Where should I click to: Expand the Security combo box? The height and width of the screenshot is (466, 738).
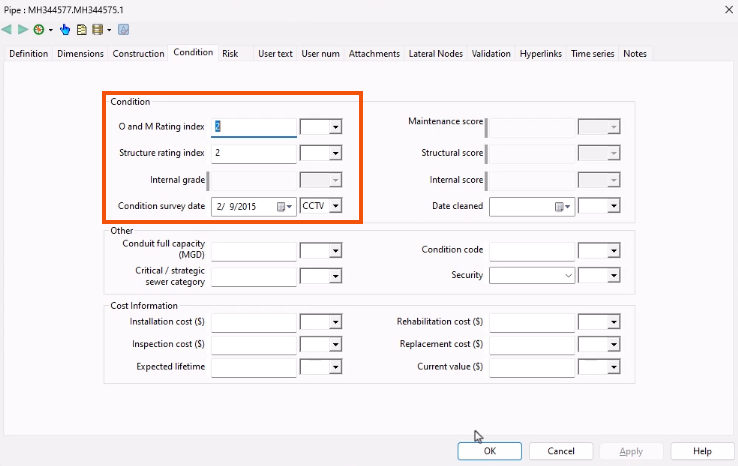(568, 275)
